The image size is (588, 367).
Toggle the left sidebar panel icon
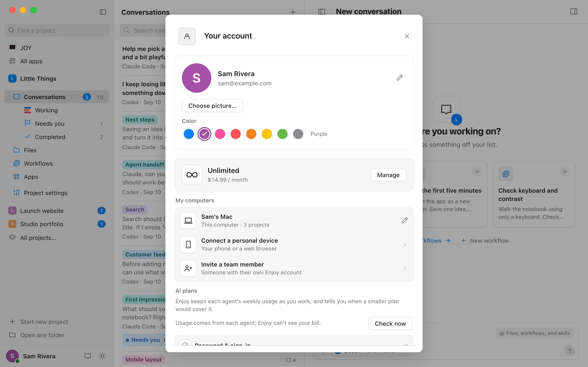click(103, 12)
